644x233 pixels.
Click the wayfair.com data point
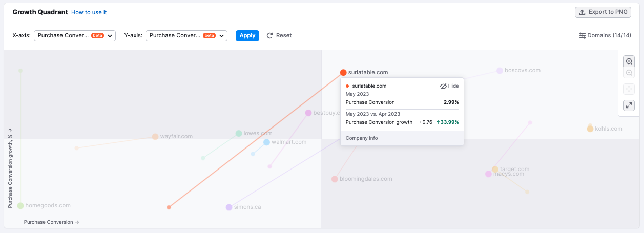pyautogui.click(x=155, y=137)
